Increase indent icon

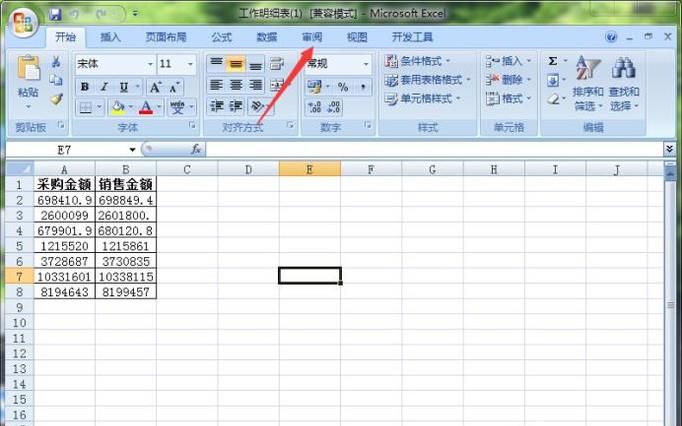pos(236,106)
